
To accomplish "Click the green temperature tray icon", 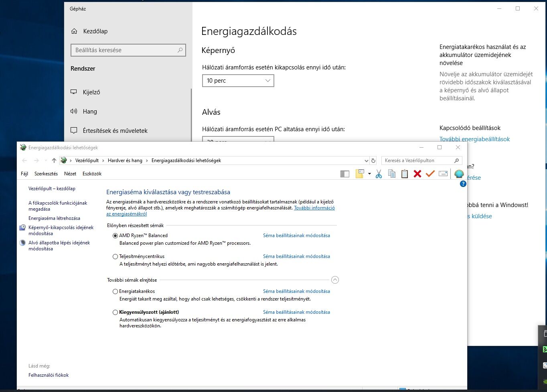I will pyautogui.click(x=545, y=349).
